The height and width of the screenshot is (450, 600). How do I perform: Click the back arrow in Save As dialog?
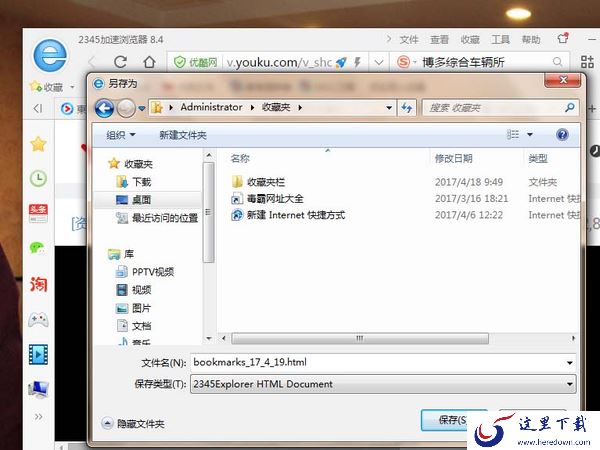(104, 108)
